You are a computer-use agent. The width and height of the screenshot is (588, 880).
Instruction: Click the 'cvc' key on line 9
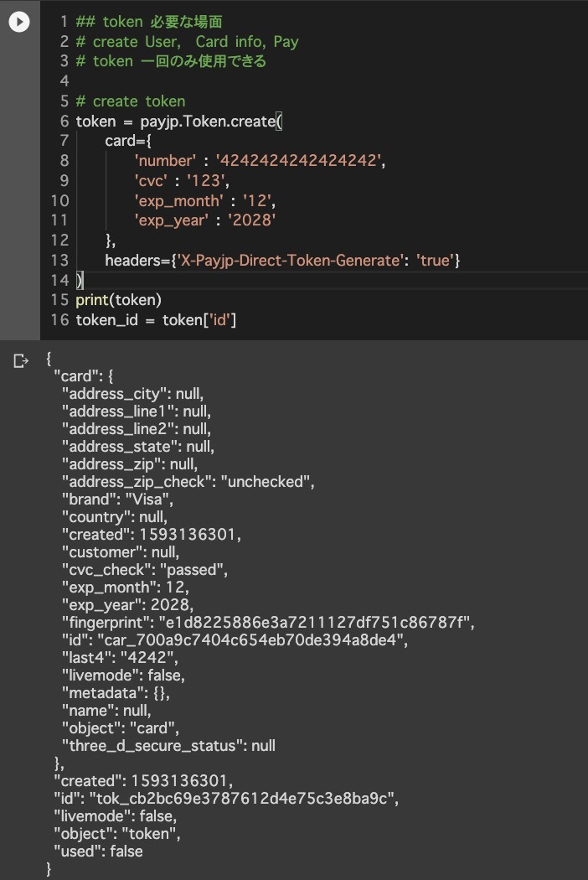151,181
